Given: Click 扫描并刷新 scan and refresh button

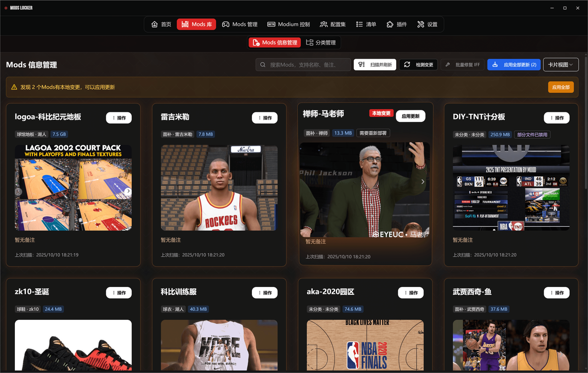Looking at the screenshot, I should click(375, 65).
